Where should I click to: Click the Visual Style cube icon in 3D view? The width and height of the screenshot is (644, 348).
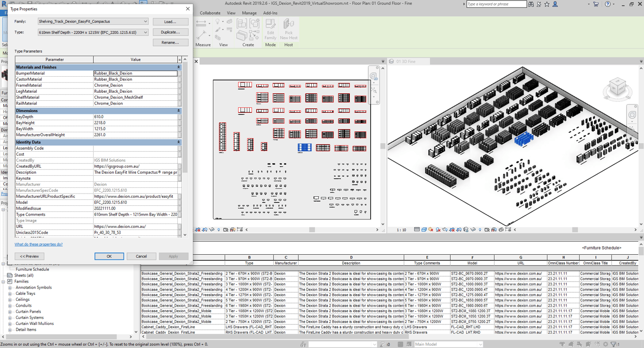[x=424, y=229]
